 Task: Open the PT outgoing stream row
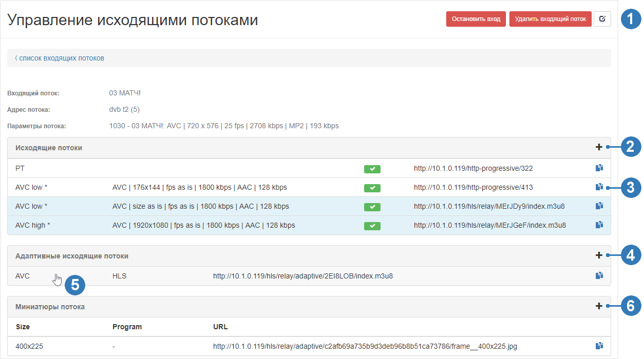point(309,168)
